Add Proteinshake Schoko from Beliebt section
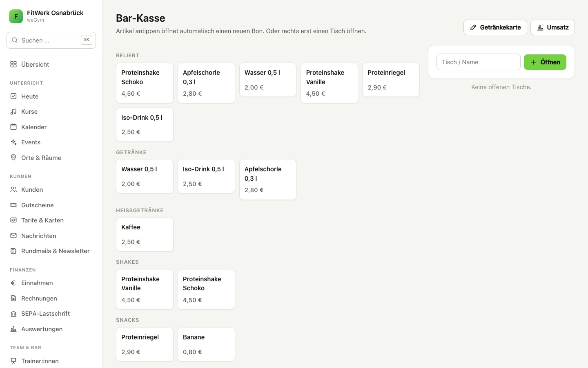The image size is (588, 368). pos(145,83)
